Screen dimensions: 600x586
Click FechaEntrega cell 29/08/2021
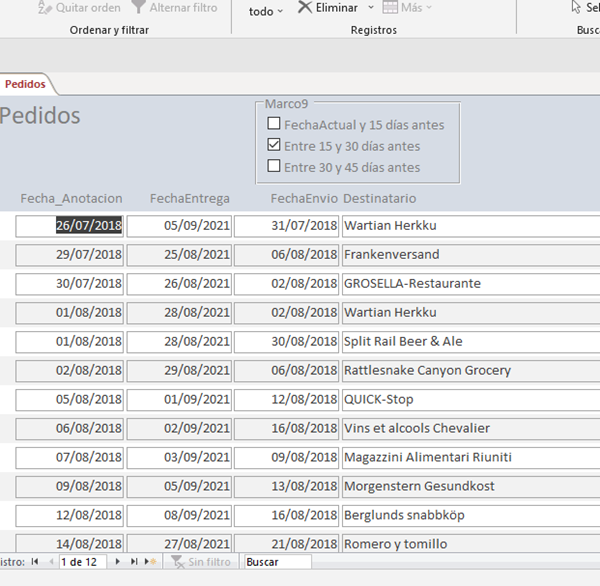click(179, 371)
